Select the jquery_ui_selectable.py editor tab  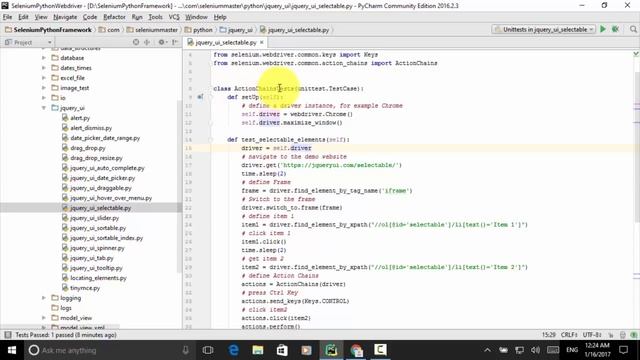point(225,42)
